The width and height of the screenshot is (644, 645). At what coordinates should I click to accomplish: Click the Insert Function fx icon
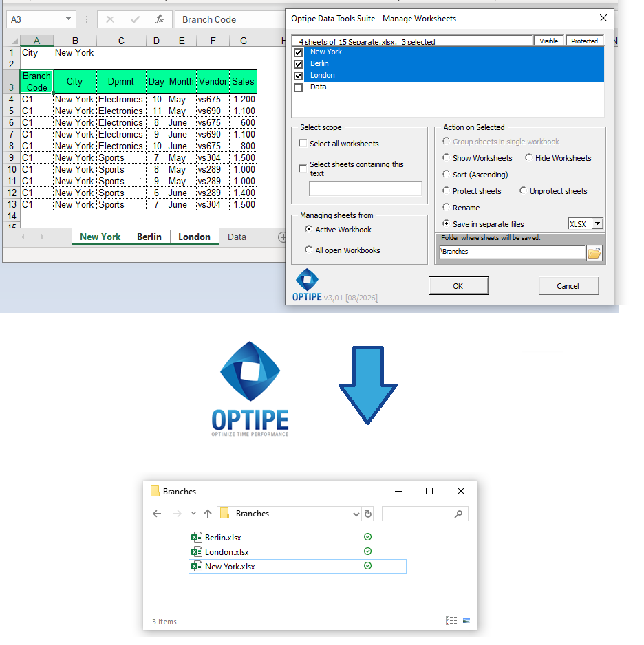click(x=159, y=19)
